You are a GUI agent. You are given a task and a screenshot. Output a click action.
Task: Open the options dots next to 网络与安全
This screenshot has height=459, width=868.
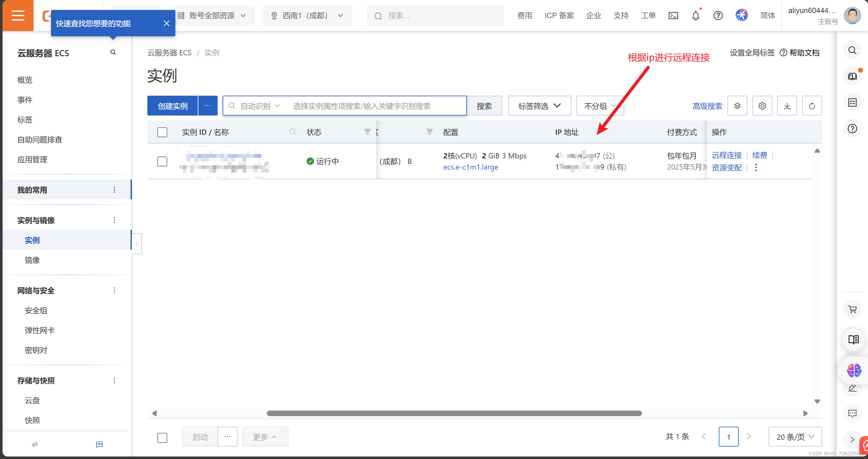tap(114, 290)
